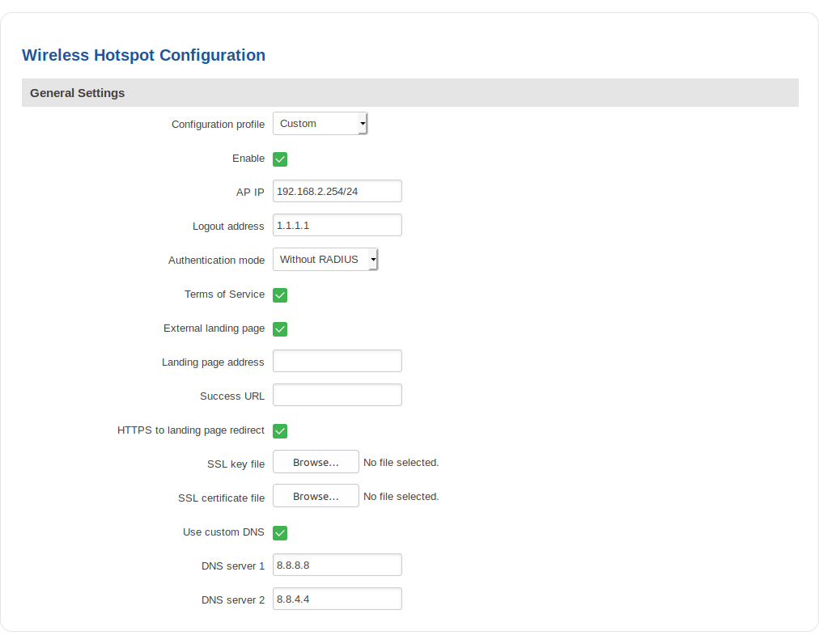This screenshot has height=644, width=819.
Task: Expand the Configuration profile dropdown arrow
Action: [x=362, y=123]
